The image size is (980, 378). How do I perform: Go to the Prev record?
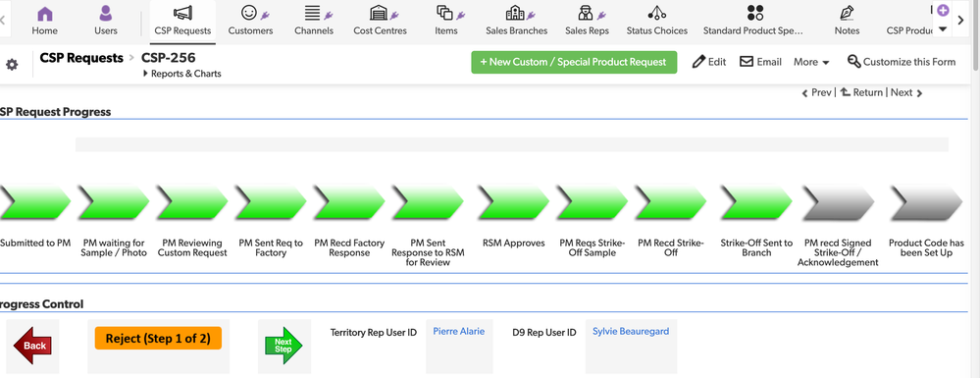(816, 92)
